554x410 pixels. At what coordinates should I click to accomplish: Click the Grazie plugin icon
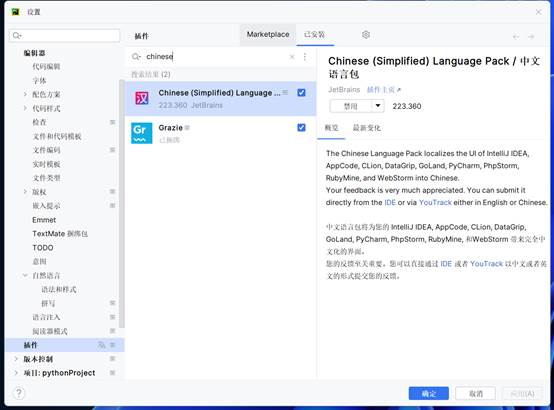tap(141, 133)
